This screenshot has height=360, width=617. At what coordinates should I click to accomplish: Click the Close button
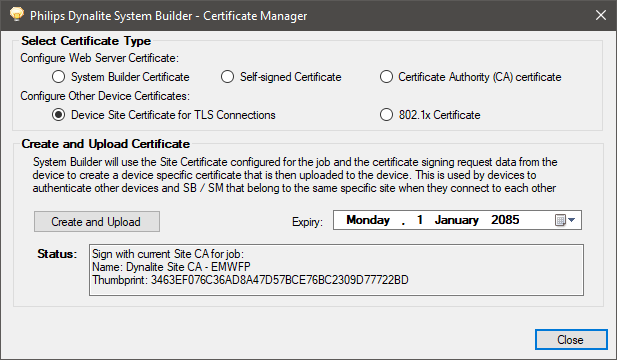(x=571, y=340)
